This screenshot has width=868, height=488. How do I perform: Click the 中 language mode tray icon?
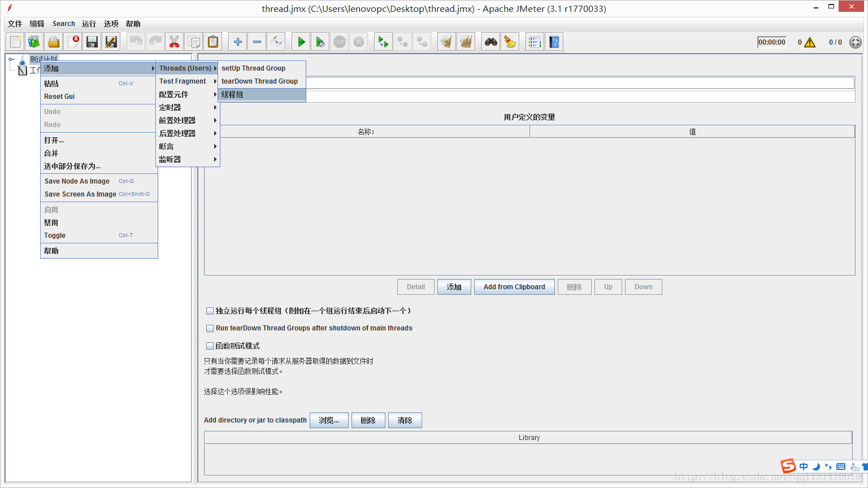(x=804, y=467)
